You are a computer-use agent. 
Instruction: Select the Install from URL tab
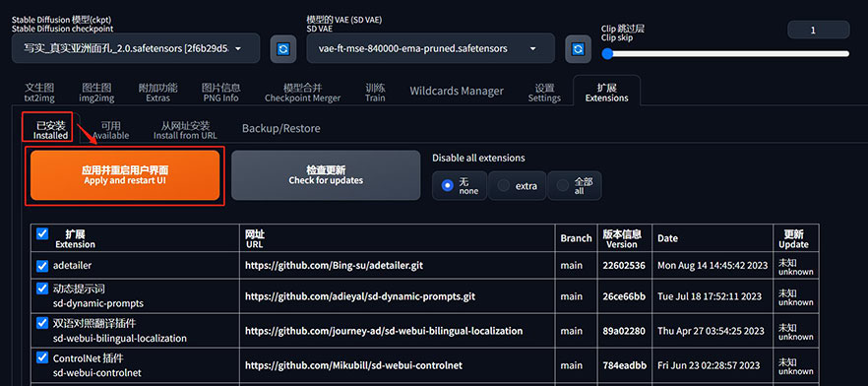185,130
